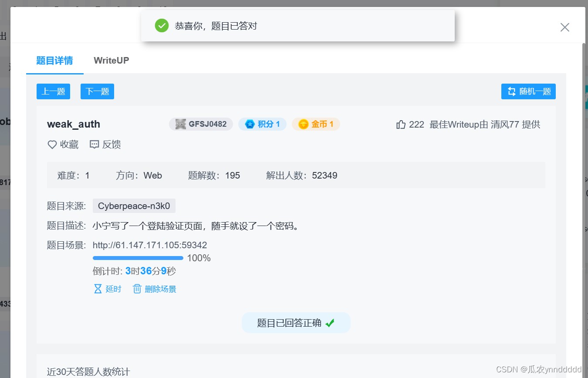The image size is (588, 378).
Task: Click the 收藏 heart icon to favorite
Action: (52, 144)
